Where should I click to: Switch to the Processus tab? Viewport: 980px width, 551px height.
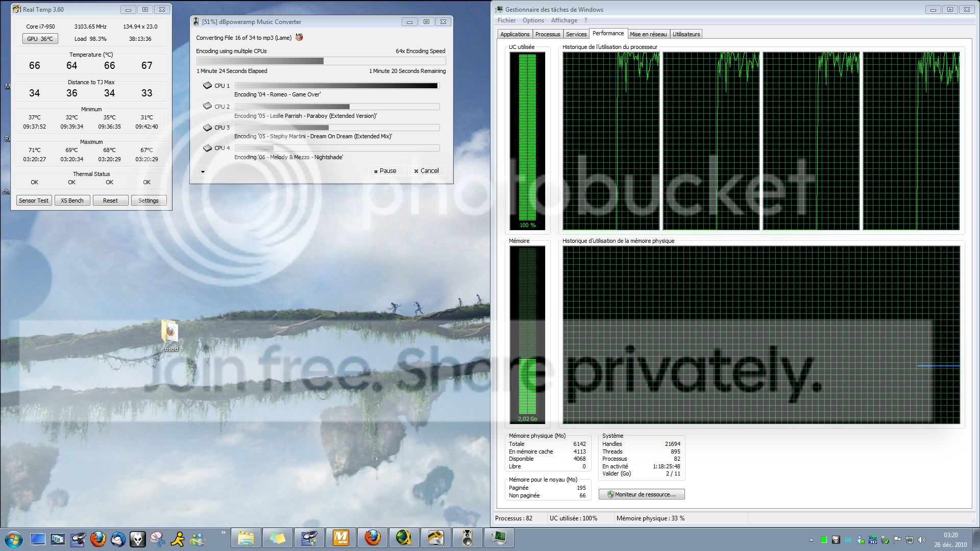[548, 34]
